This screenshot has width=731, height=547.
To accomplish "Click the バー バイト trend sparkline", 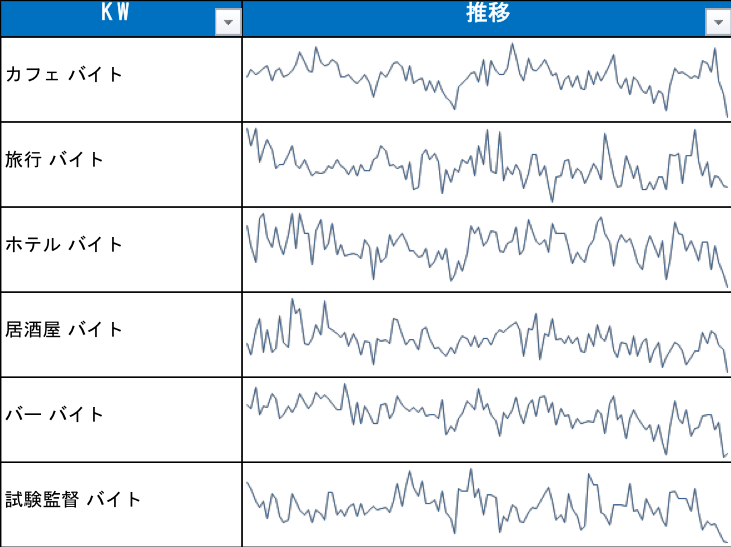I will pos(486,419).
